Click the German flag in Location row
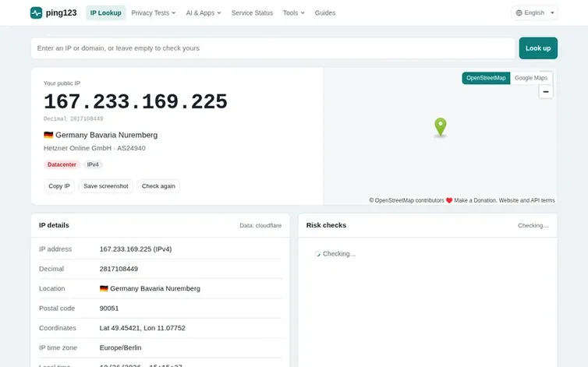Image resolution: width=588 pixels, height=367 pixels. (x=104, y=288)
